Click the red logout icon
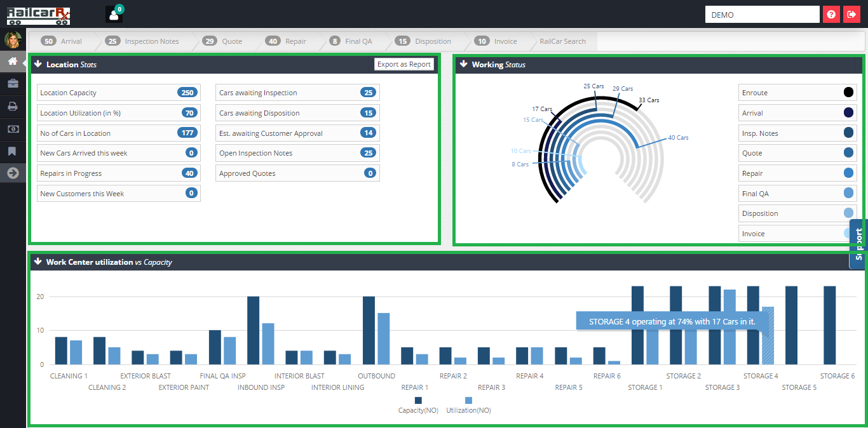Image resolution: width=868 pixels, height=428 pixels. [x=851, y=14]
